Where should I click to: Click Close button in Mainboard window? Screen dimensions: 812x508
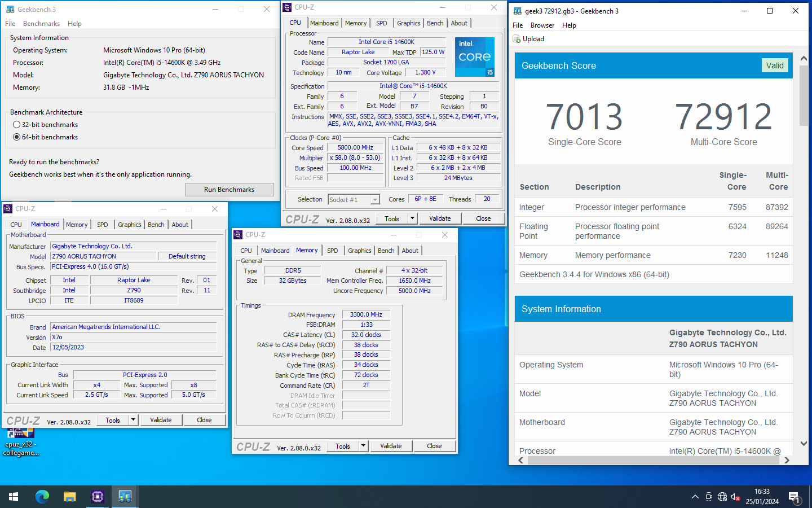pyautogui.click(x=204, y=420)
